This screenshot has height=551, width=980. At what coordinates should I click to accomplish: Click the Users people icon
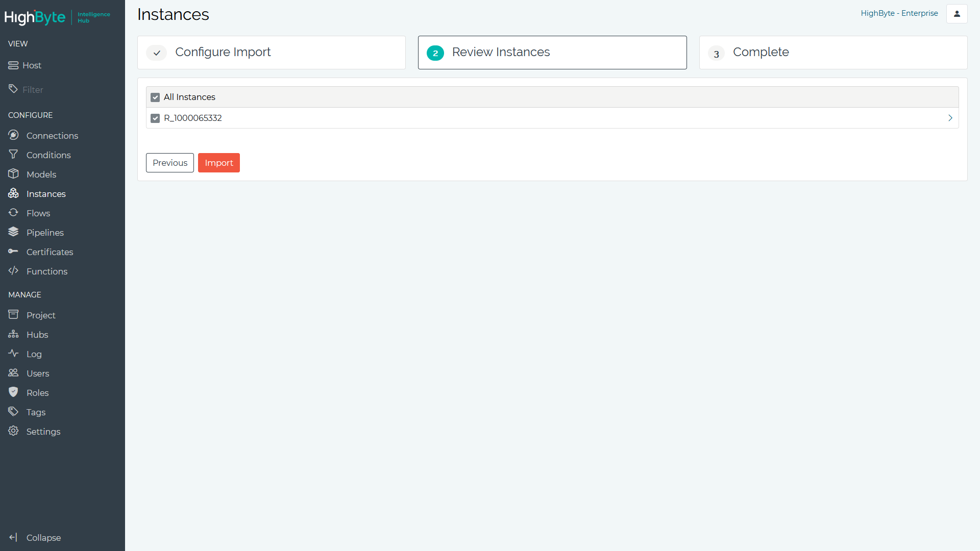click(13, 373)
